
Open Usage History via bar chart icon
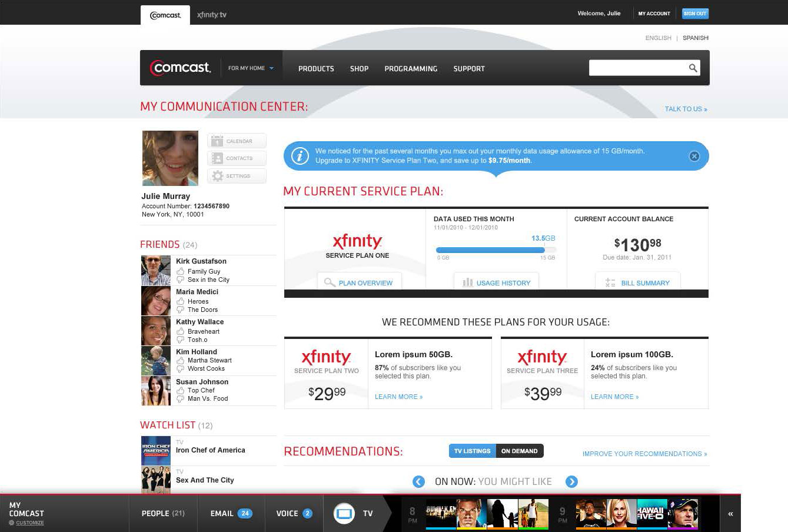click(468, 282)
